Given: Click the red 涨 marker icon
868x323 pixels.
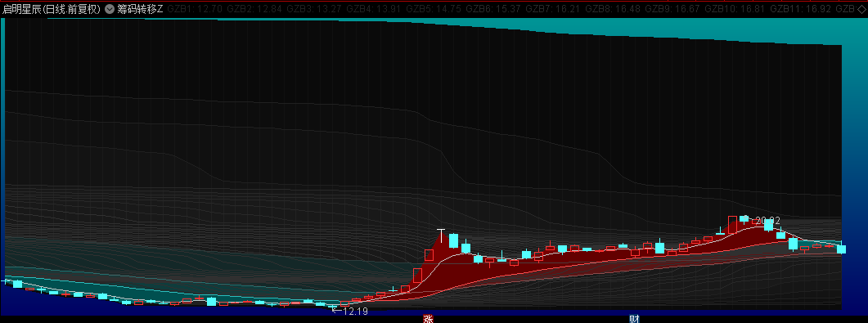Looking at the screenshot, I should (428, 319).
